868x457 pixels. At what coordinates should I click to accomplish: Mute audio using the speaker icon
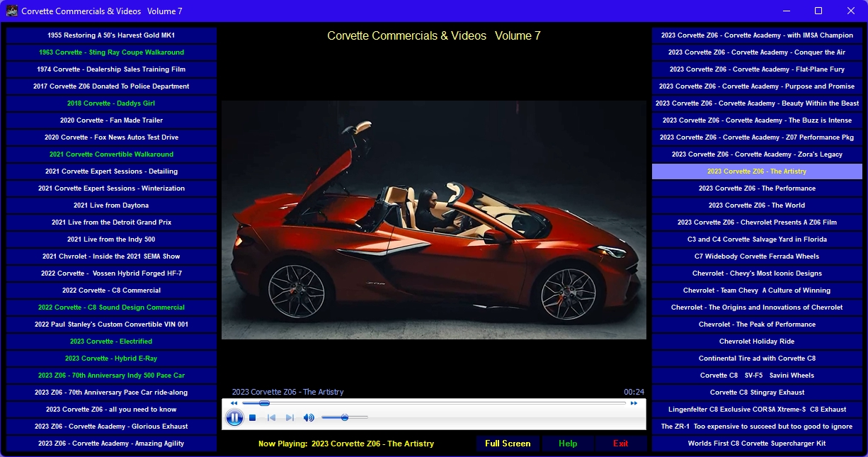(309, 418)
